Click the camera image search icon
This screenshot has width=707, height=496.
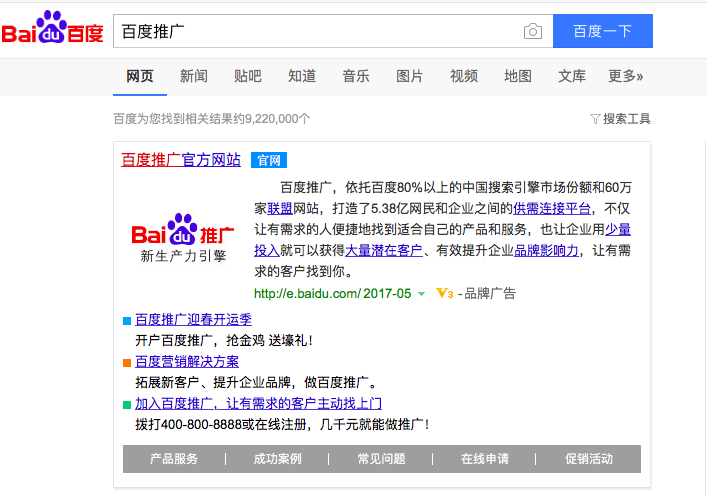pyautogui.click(x=533, y=31)
